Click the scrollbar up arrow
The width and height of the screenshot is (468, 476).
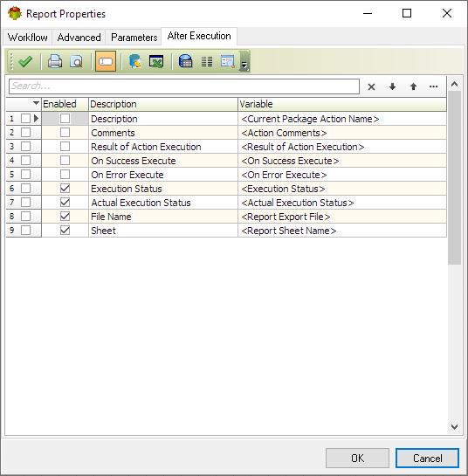click(x=454, y=84)
